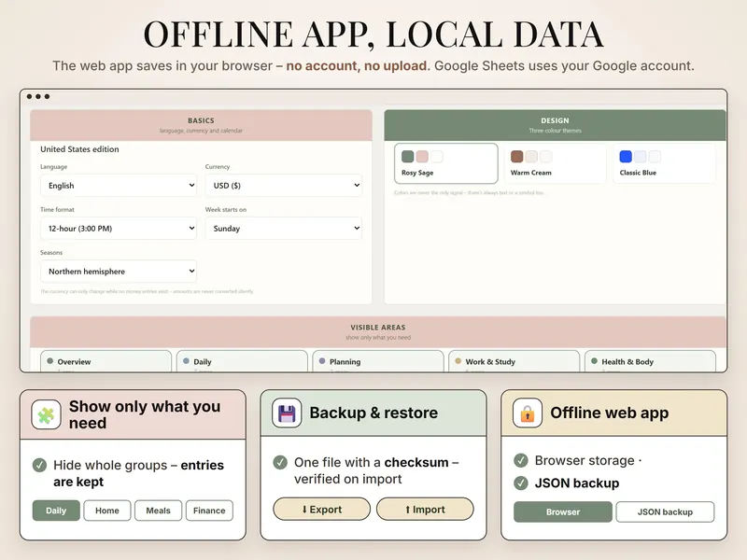The width and height of the screenshot is (747, 560).
Task: Click the bright blue Classic Blue swatch
Action: [x=626, y=156]
